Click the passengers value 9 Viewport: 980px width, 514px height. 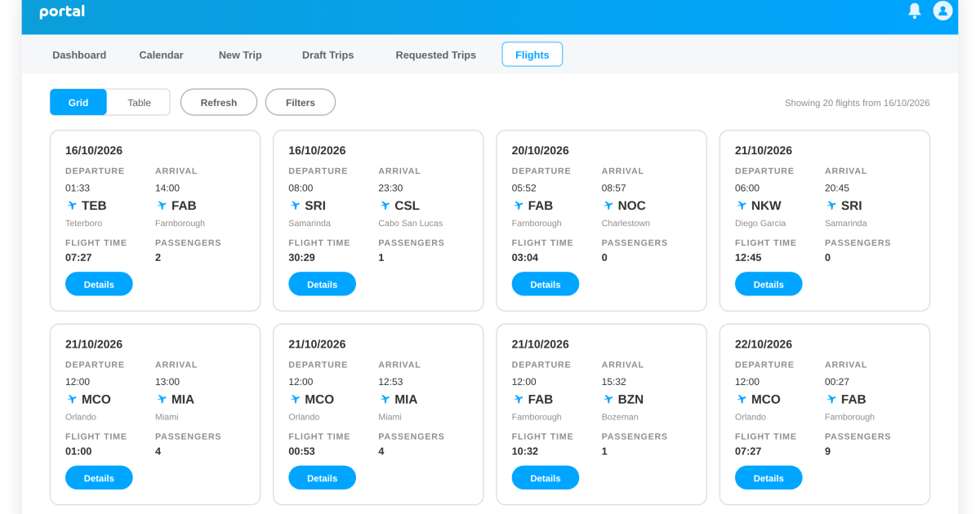click(x=828, y=451)
